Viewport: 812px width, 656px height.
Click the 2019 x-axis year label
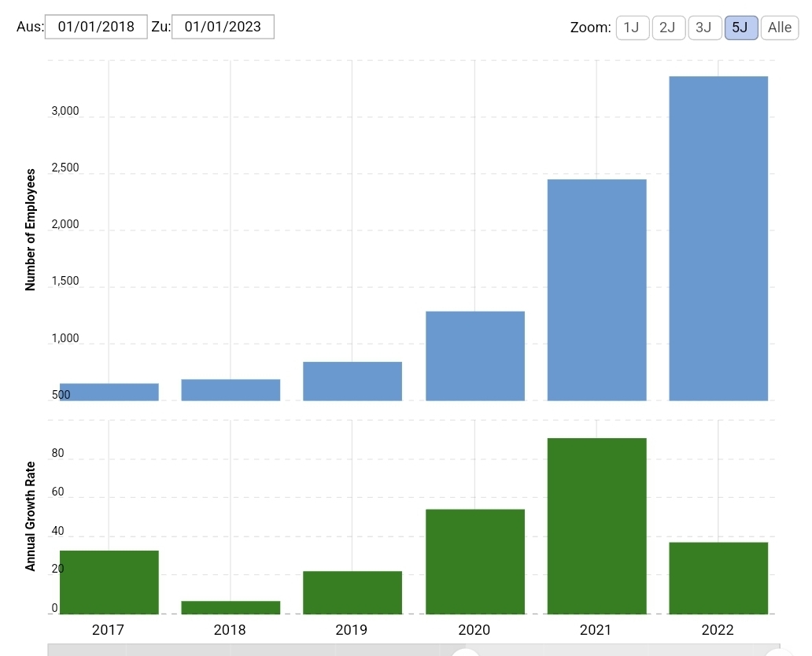tap(351, 629)
